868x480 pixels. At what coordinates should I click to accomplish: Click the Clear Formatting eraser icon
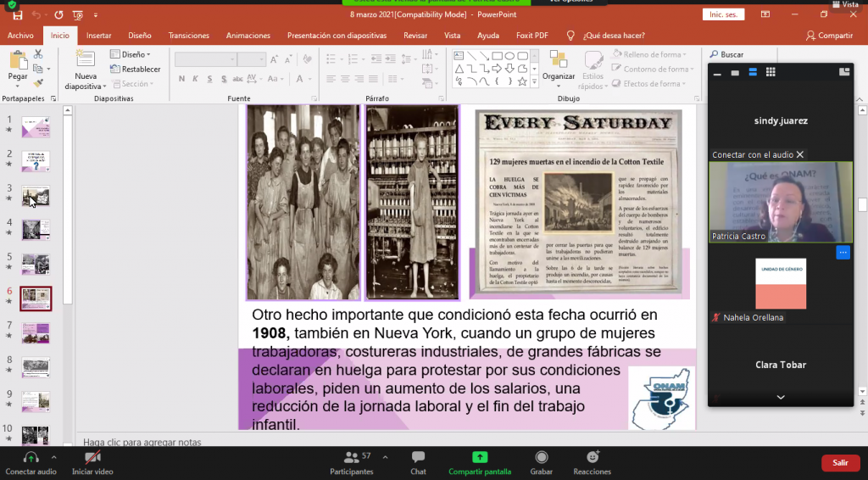click(307, 59)
